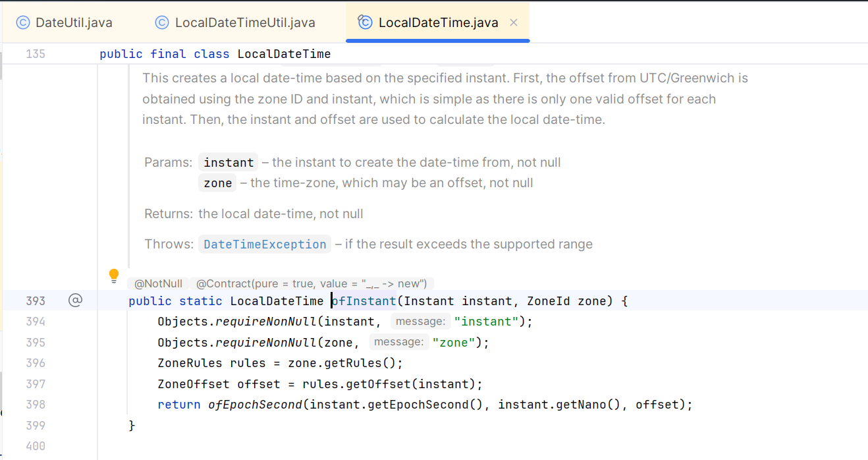
Task: Click the class icon on LocalDateTimeUtil.java tab
Action: (x=162, y=22)
